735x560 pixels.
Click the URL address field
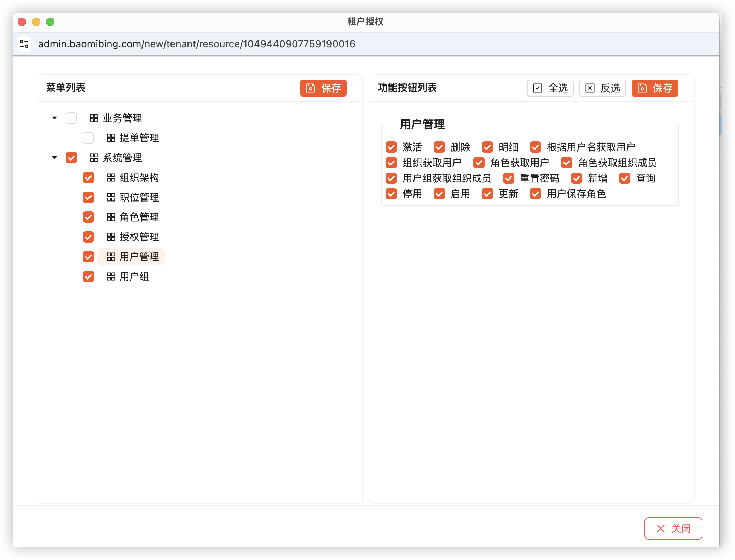[x=197, y=44]
